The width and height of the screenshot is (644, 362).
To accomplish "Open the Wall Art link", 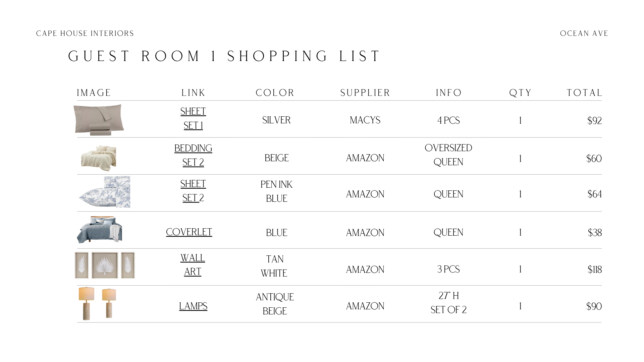I will pyautogui.click(x=193, y=265).
